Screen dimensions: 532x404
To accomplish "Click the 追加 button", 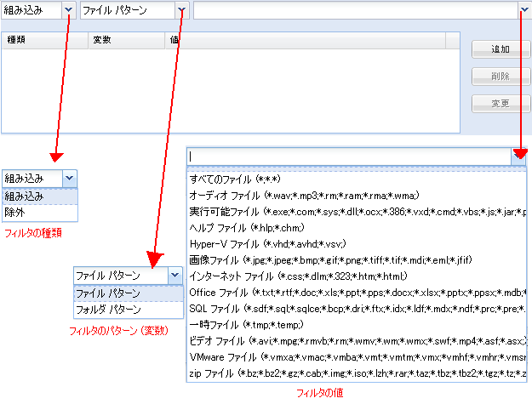I will tap(501, 49).
